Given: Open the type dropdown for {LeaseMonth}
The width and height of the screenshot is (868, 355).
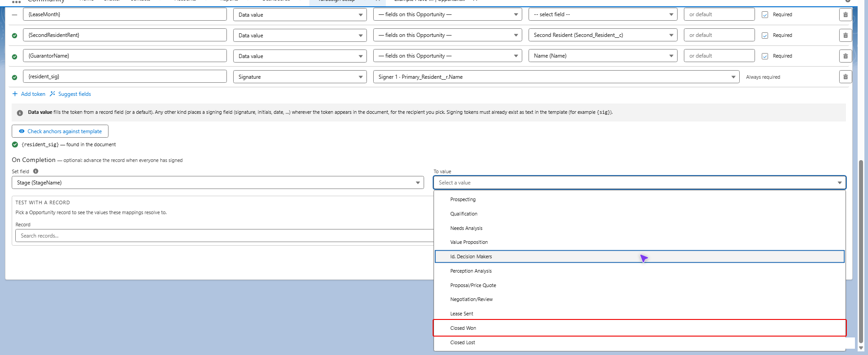Looking at the screenshot, I should [x=300, y=14].
